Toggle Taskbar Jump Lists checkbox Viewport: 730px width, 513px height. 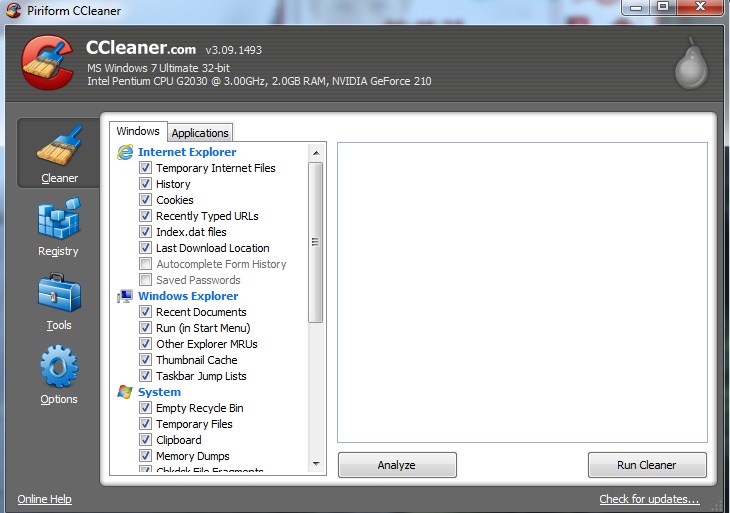(146, 376)
